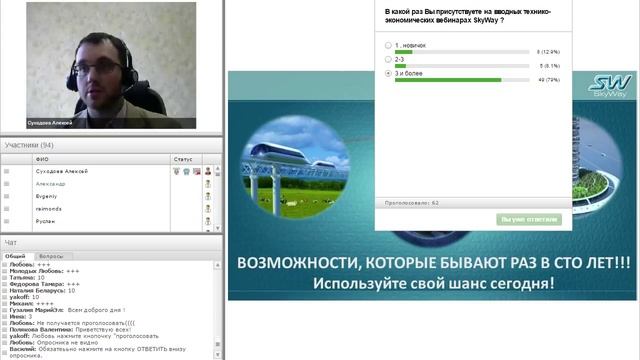The width and height of the screenshot is (640, 360).
Task: Click the '5 (8.1%)' poll result value
Action: [550, 66]
